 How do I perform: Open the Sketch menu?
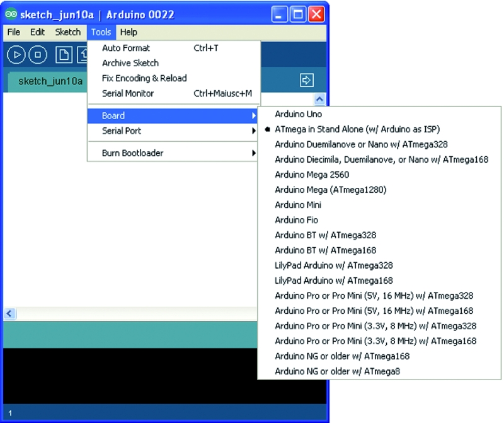pyautogui.click(x=68, y=32)
